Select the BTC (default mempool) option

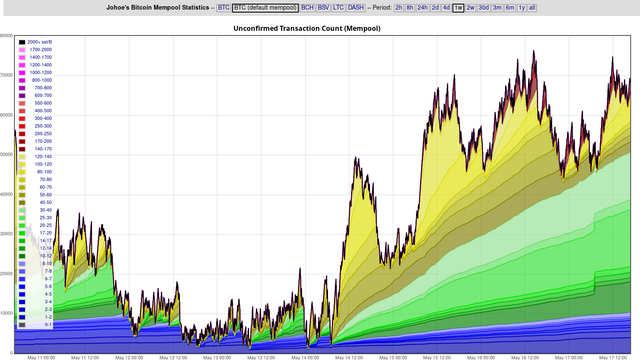(265, 8)
